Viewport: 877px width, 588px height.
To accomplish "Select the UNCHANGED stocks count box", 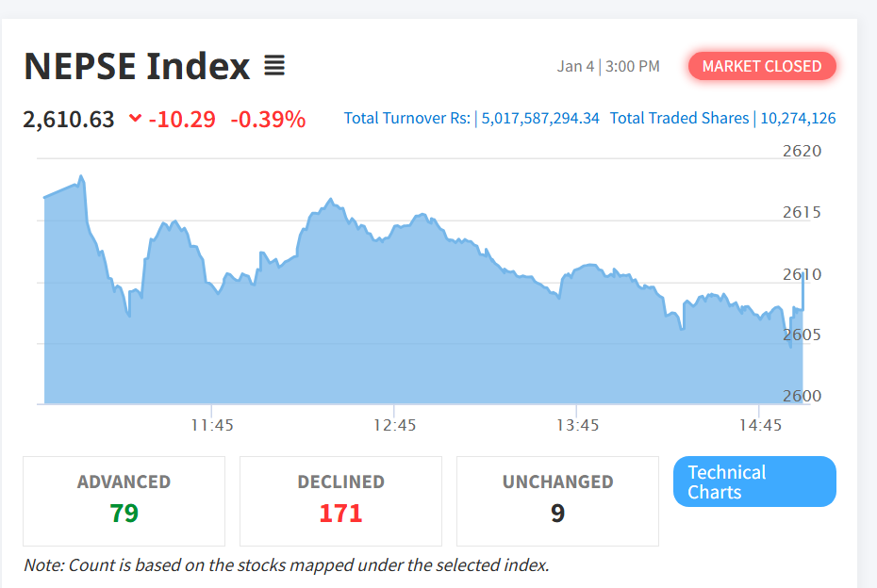I will click(557, 500).
